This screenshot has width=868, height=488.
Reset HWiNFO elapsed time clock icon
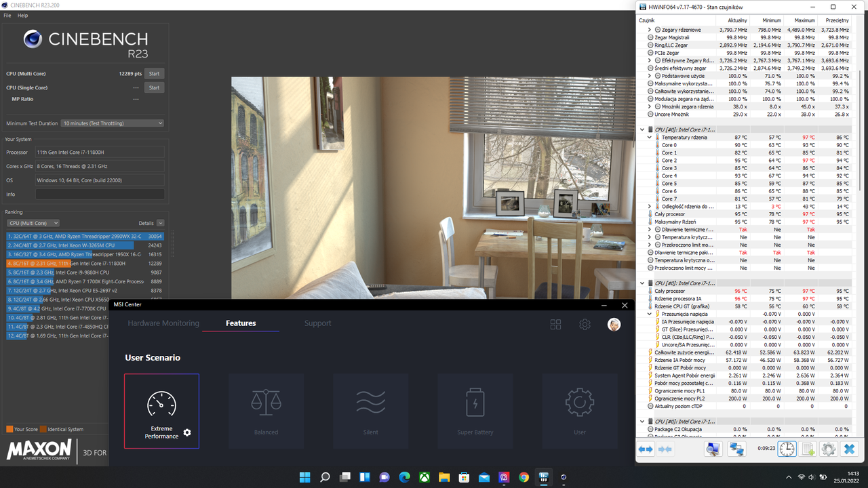pyautogui.click(x=787, y=449)
